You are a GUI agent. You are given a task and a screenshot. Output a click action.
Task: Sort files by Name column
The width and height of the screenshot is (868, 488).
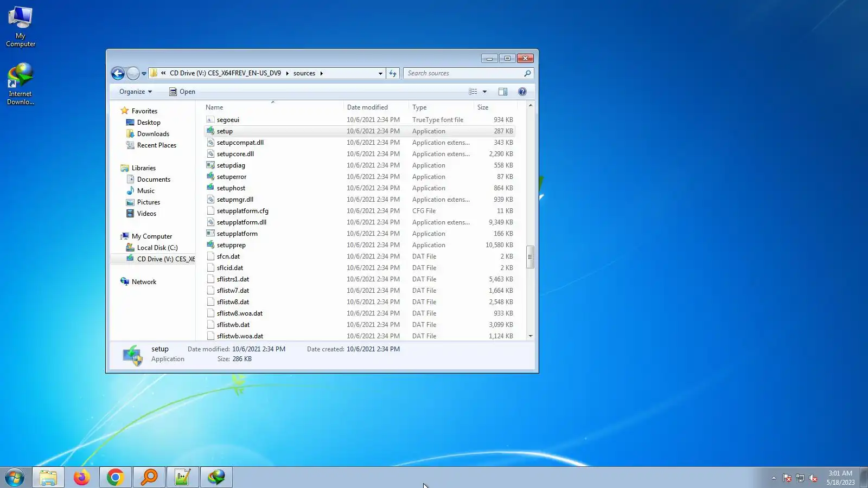(273, 107)
